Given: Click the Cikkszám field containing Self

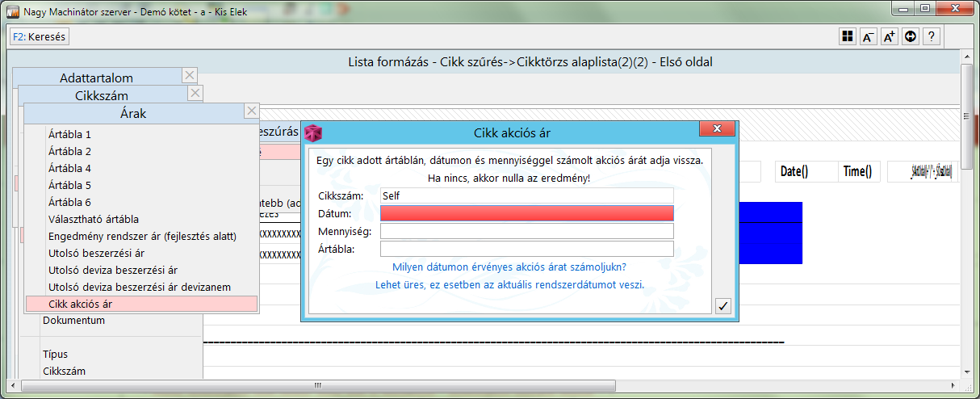Looking at the screenshot, I should (526, 195).
